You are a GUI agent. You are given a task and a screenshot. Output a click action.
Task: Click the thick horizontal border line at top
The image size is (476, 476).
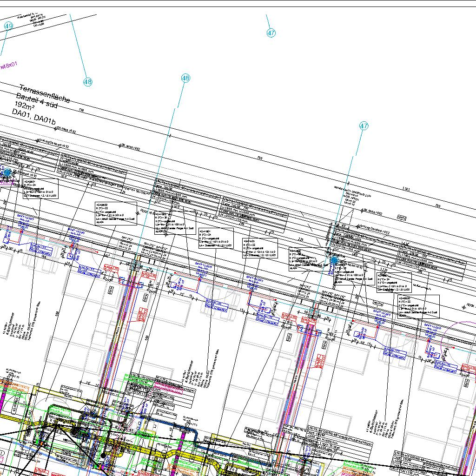[238, 7]
